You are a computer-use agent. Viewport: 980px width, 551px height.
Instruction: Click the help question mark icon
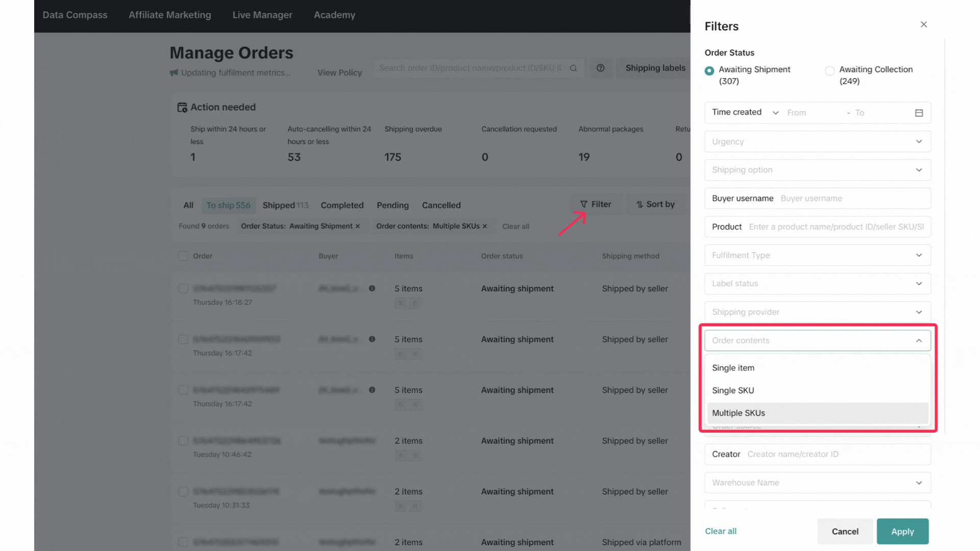click(600, 68)
